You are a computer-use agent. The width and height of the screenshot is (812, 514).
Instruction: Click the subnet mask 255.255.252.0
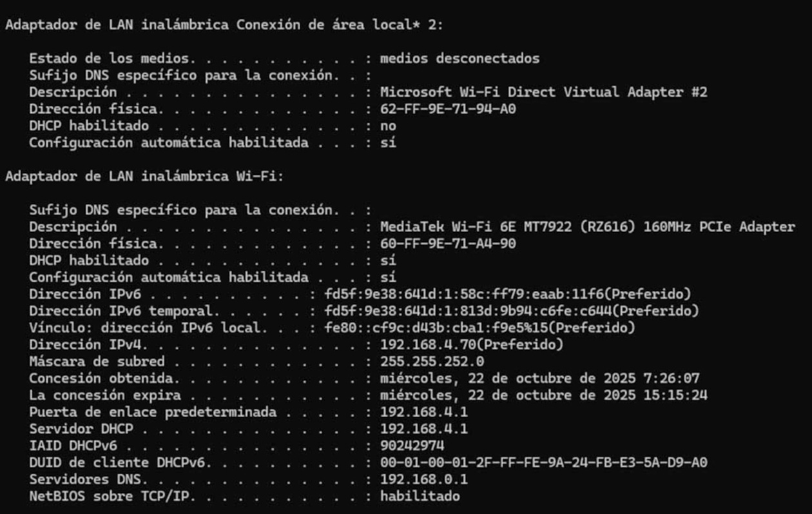coord(432,361)
